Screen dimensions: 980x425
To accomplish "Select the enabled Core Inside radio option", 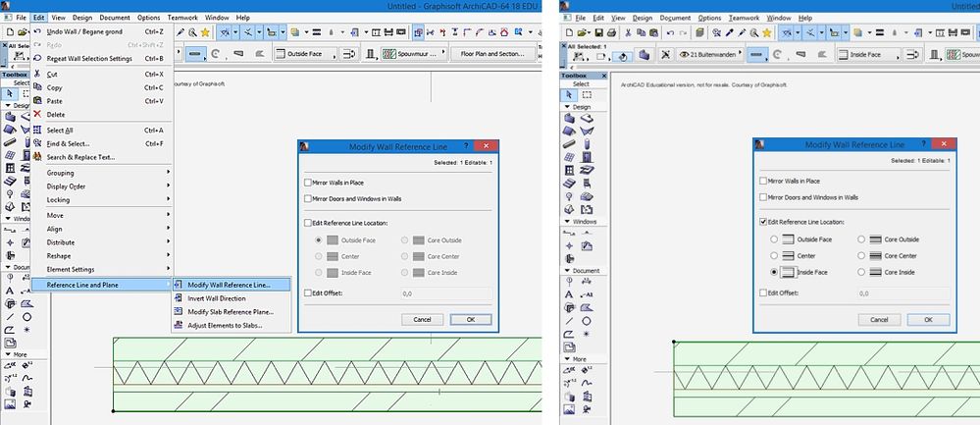I will [861, 272].
